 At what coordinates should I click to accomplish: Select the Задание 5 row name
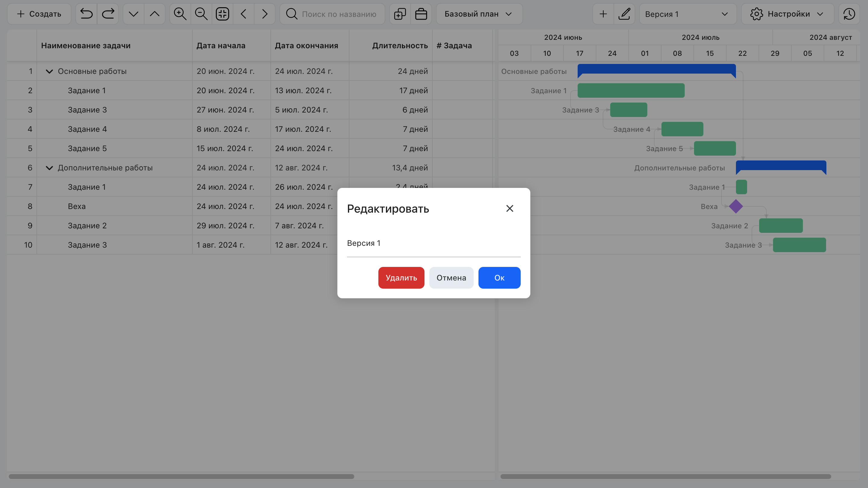(87, 148)
